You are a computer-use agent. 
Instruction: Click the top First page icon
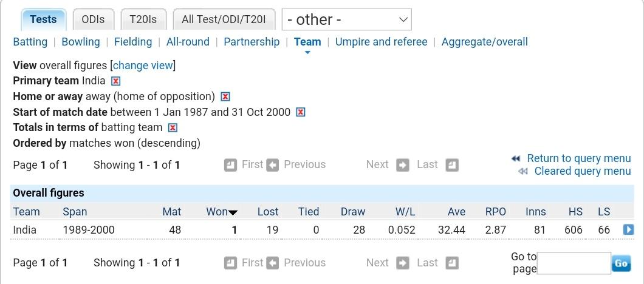(230, 166)
